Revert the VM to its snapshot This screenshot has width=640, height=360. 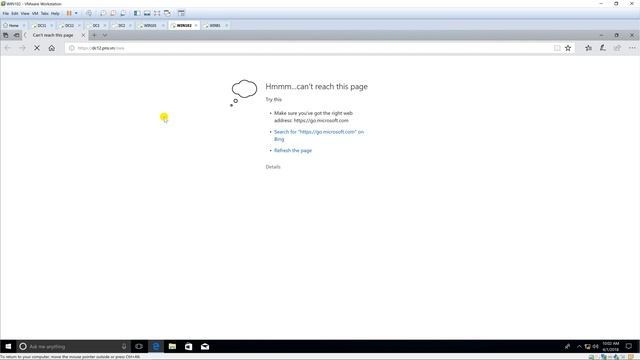(x=113, y=13)
